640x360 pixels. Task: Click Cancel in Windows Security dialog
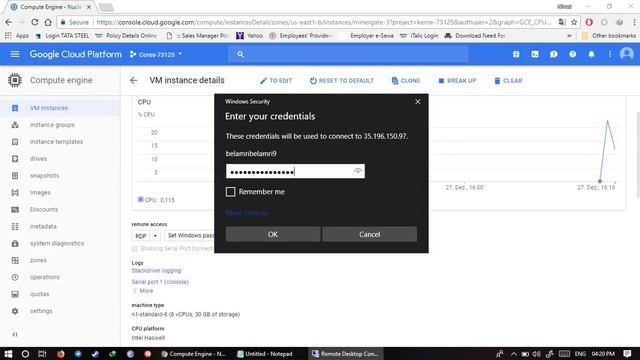click(369, 234)
